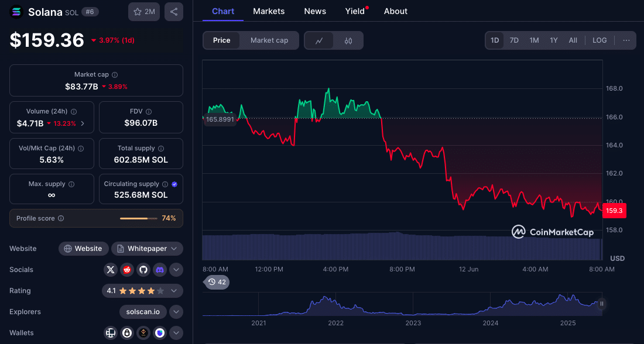Open solscan.io explorer link
644x344 pixels.
(143, 312)
